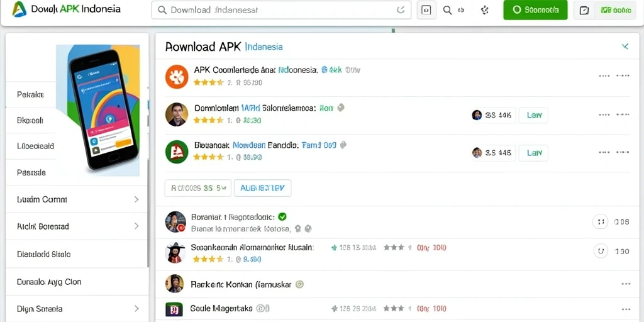This screenshot has width=644, height=322.
Task: Click the green text link at top right
Action: (x=615, y=10)
